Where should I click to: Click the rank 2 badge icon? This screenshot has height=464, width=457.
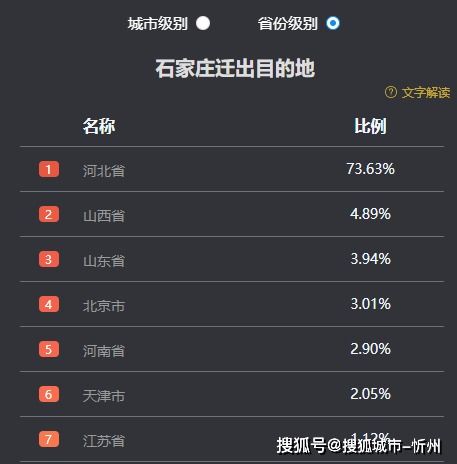coord(49,214)
